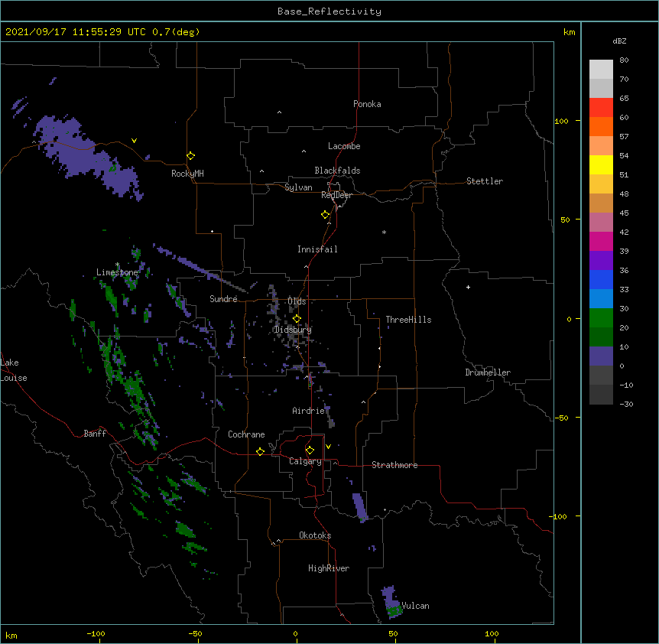Select the Okotoks label
Image resolution: width=659 pixels, height=644 pixels.
click(x=315, y=535)
